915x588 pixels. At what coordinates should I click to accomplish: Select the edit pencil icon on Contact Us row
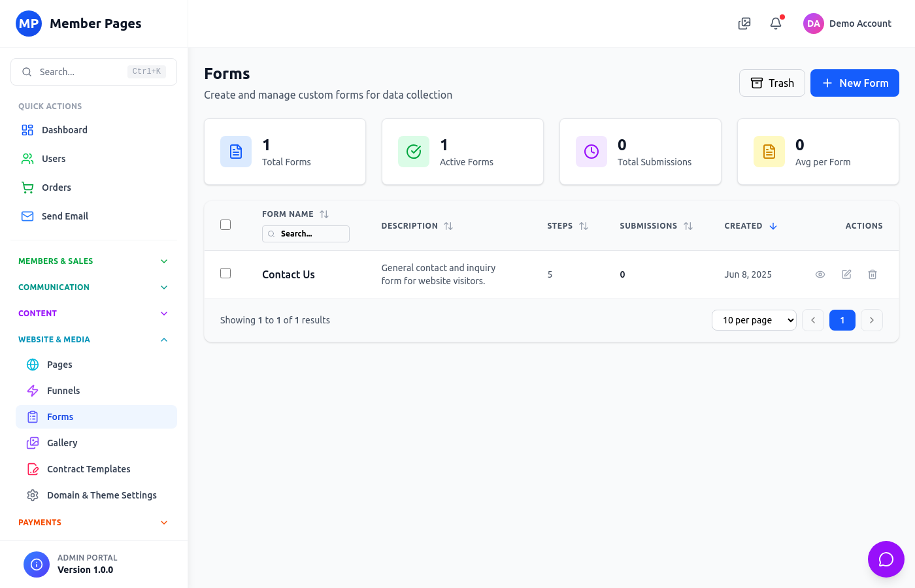click(x=846, y=274)
